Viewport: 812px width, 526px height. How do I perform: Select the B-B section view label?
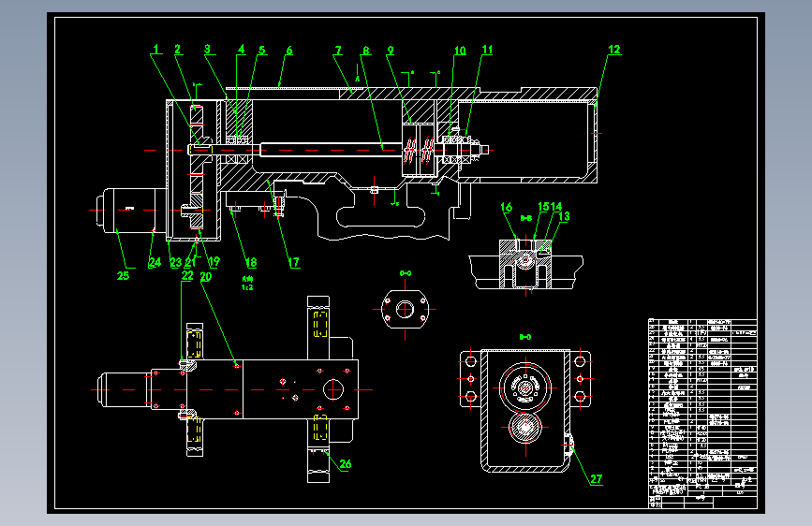[526, 218]
